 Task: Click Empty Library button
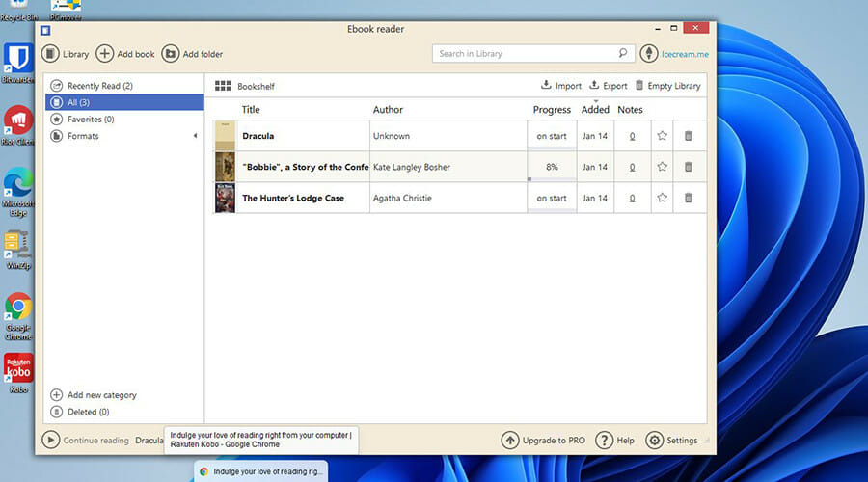(x=667, y=85)
